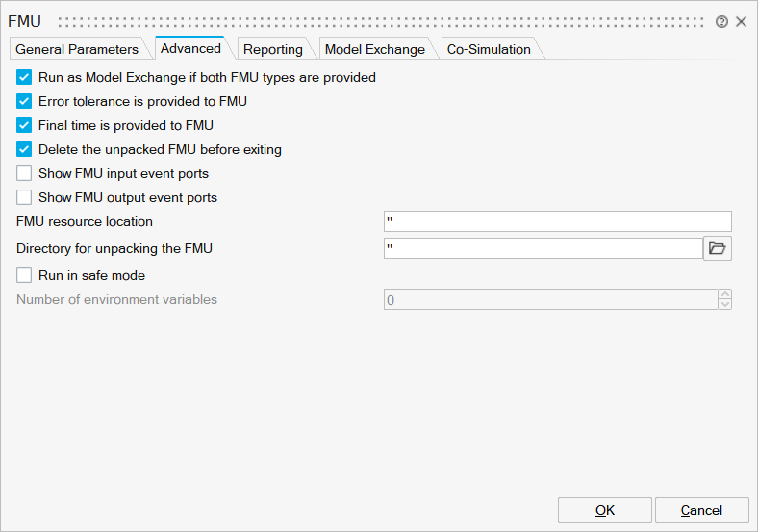This screenshot has height=532, width=758.
Task: Uncheck Run as Model Exchange option
Action: point(25,77)
